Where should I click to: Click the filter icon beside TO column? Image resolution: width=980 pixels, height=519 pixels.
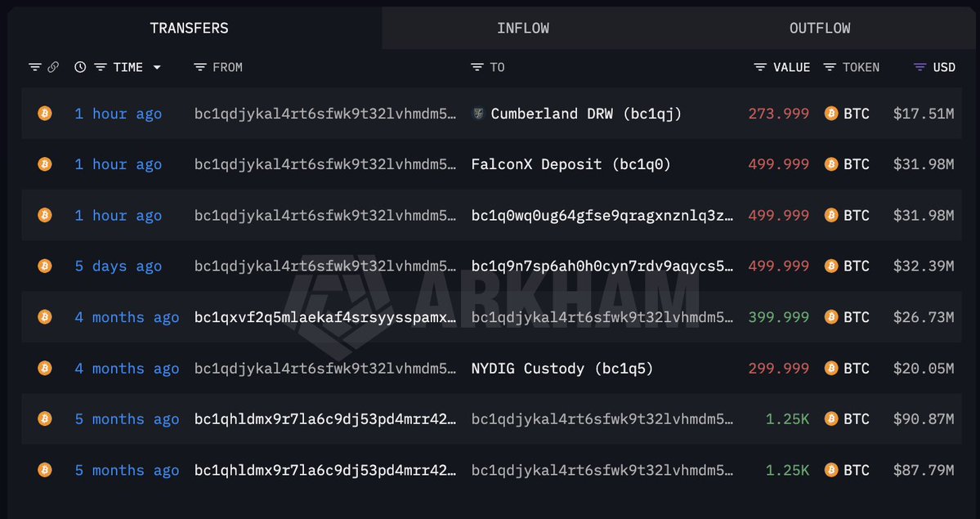point(477,67)
